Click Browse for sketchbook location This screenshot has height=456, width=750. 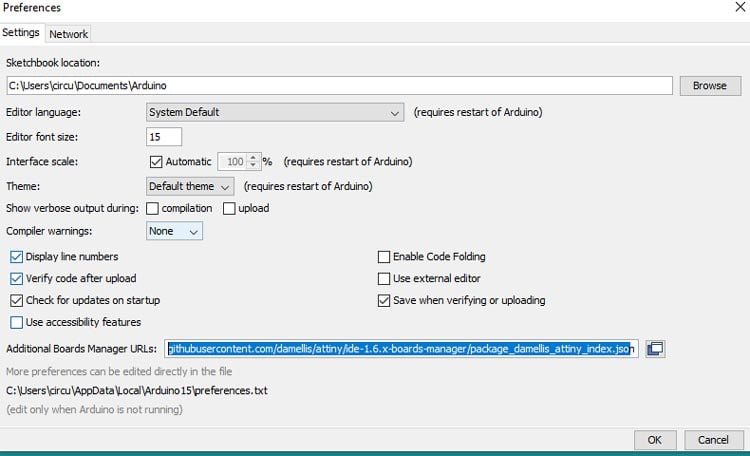point(709,86)
